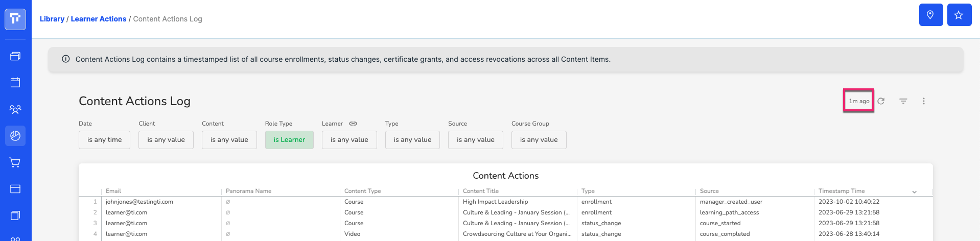Sort by the Email column header
The image size is (980, 241).
(113, 191)
